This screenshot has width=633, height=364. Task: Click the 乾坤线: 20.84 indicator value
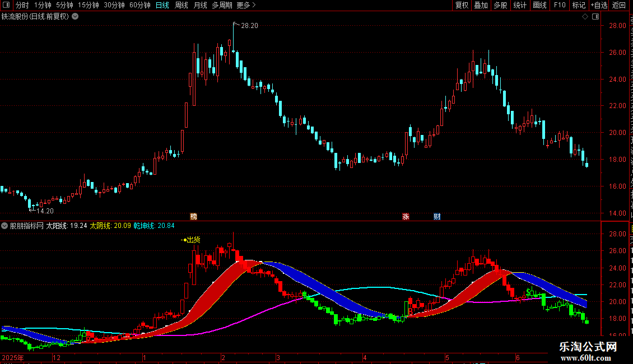coord(154,226)
